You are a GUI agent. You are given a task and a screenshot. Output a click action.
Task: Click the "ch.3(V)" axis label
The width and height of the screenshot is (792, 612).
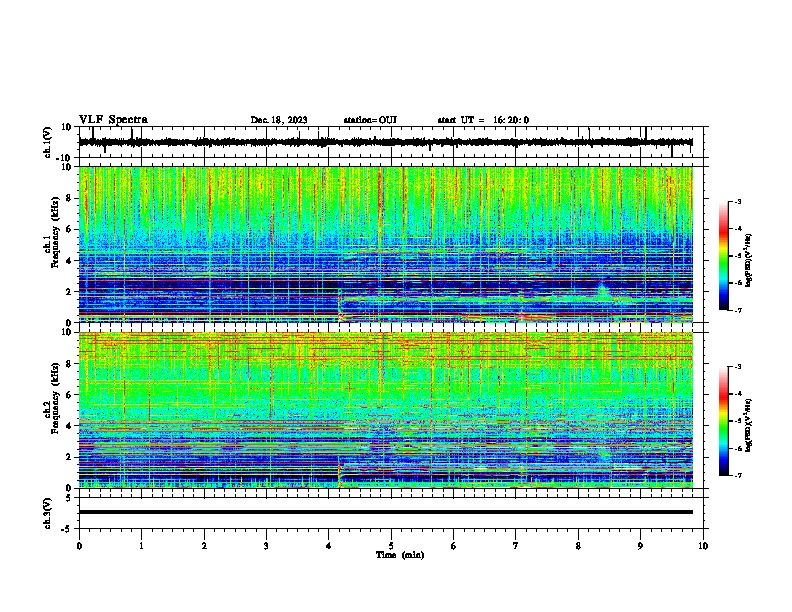(x=47, y=513)
